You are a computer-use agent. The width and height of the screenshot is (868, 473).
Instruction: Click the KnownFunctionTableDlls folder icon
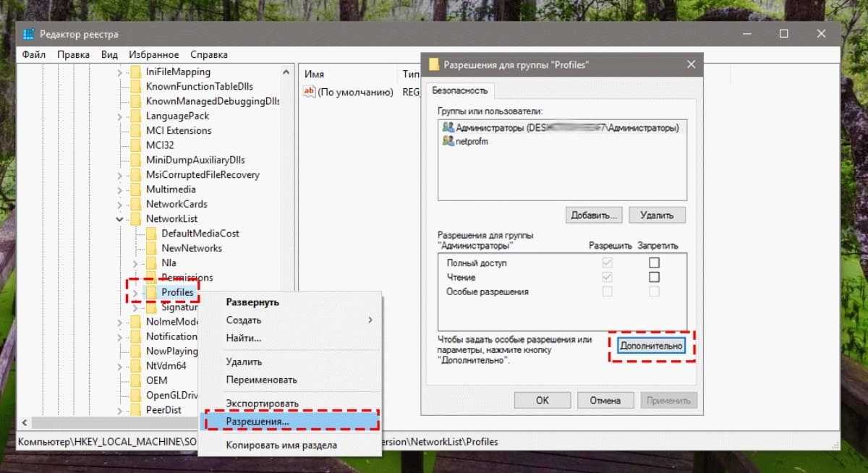click(x=135, y=87)
